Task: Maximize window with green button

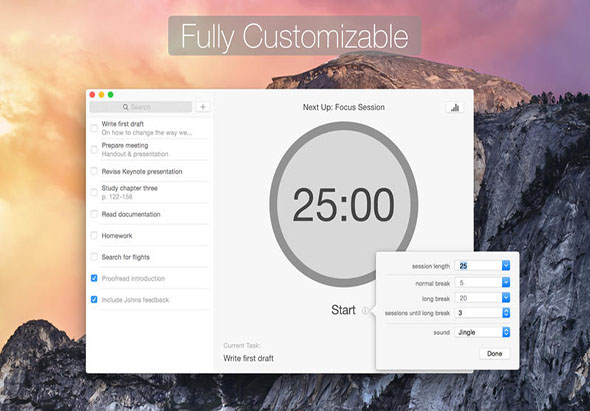Action: coord(111,94)
